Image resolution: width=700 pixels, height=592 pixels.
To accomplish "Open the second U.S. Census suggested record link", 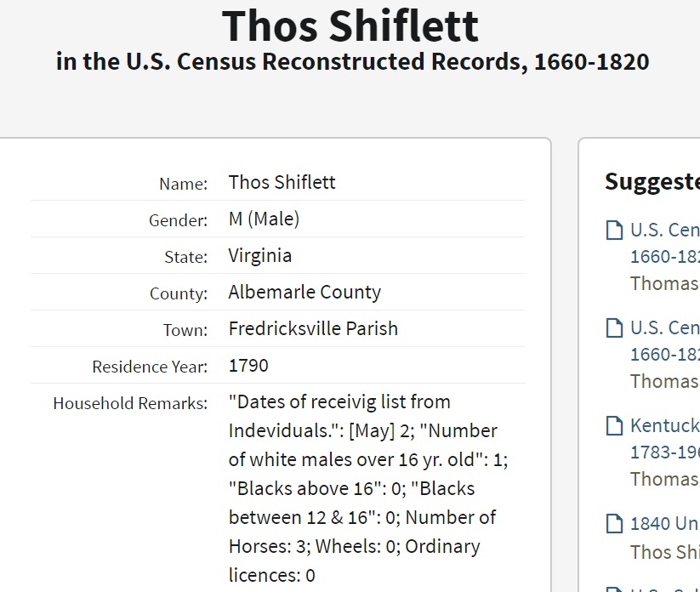I will click(x=664, y=327).
